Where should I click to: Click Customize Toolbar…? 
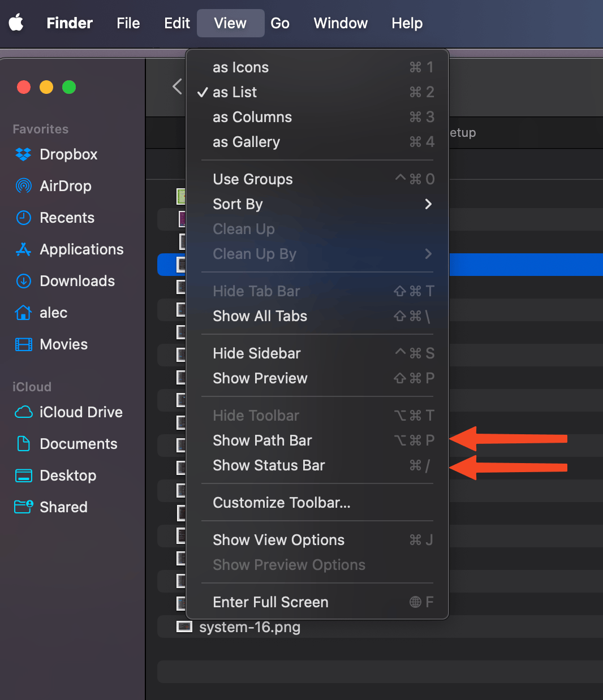pyautogui.click(x=282, y=503)
